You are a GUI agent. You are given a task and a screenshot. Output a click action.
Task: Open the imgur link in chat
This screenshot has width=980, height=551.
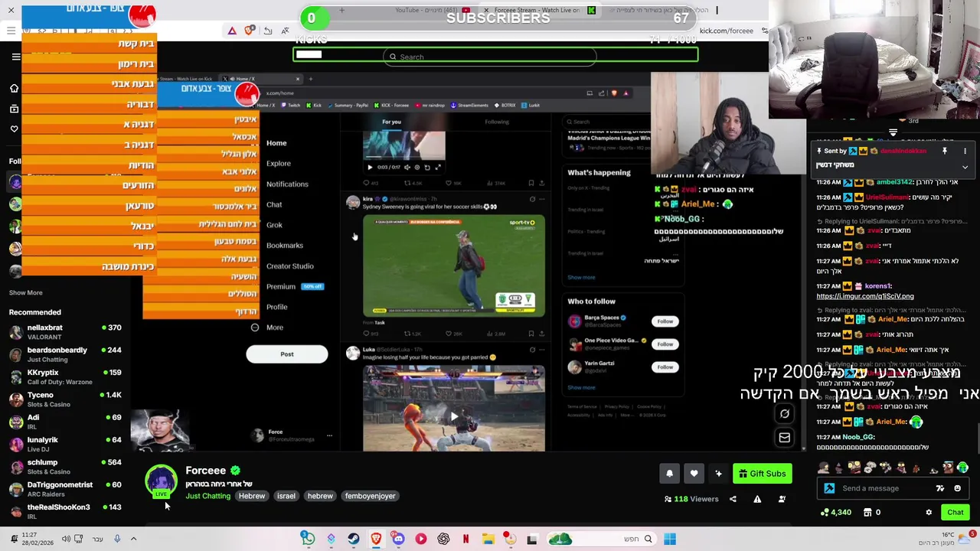(x=865, y=296)
